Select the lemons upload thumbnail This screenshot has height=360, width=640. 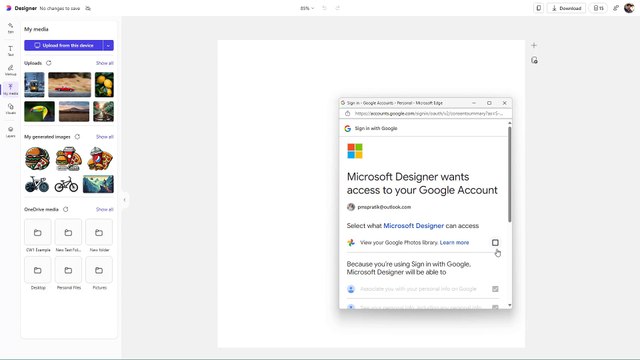104,84
